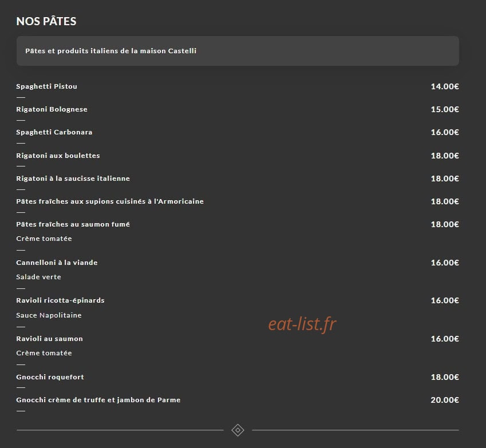Select Rigatoni à la saucisse italienne

(73, 179)
